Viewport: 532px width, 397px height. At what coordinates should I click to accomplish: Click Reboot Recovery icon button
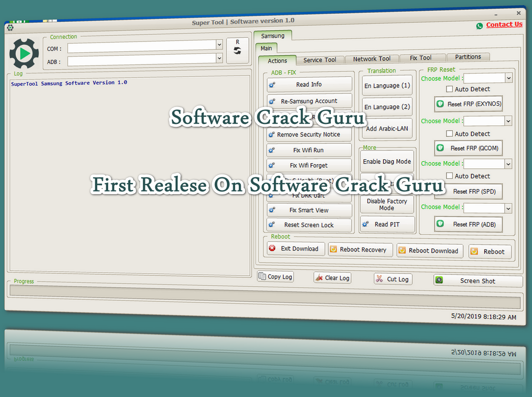[360, 249]
